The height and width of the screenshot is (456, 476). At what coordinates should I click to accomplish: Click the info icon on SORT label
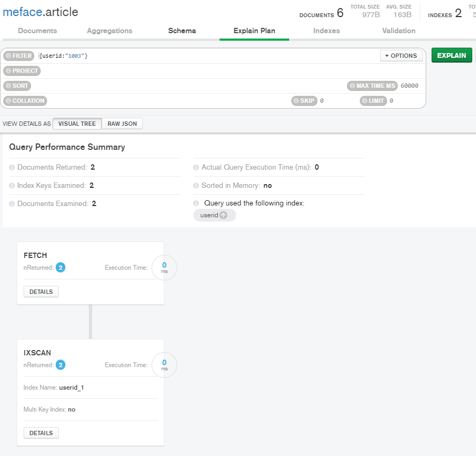(x=8, y=86)
